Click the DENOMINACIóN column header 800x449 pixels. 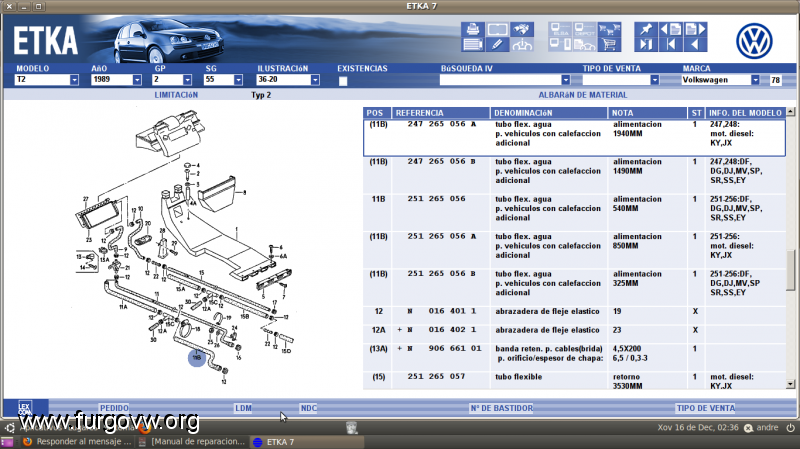549,113
